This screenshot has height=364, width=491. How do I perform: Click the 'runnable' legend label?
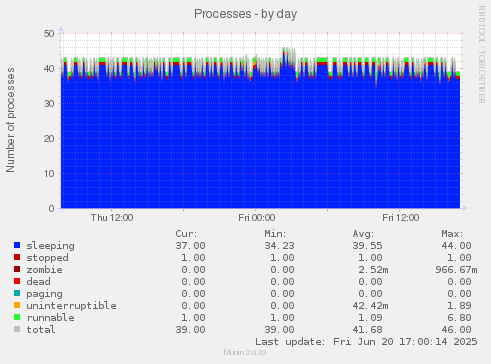click(51, 318)
